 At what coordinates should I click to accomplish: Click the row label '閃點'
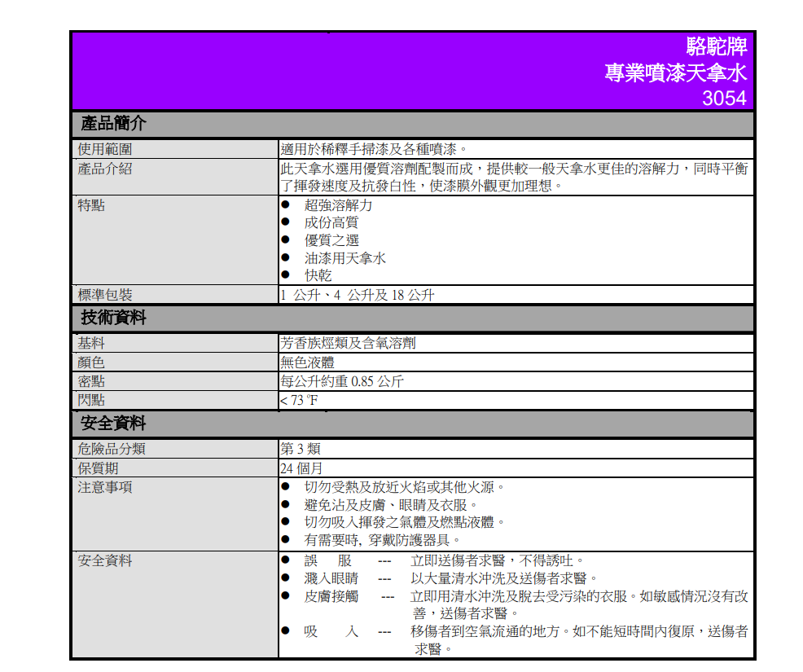click(x=91, y=400)
